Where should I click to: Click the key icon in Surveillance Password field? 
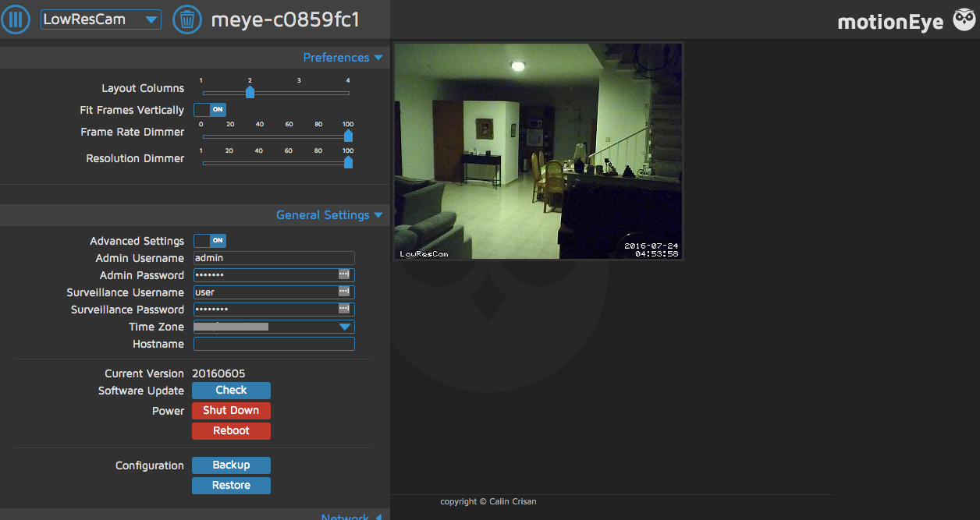click(343, 310)
